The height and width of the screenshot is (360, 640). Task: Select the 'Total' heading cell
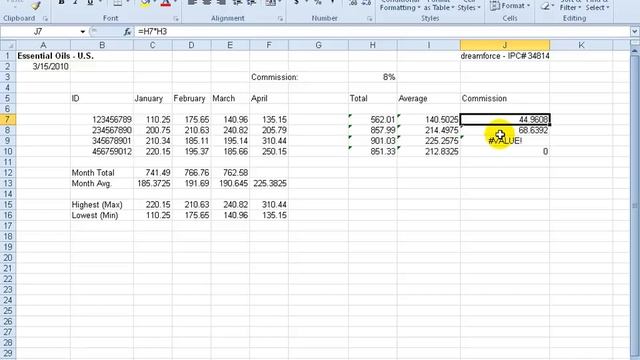pyautogui.click(x=373, y=98)
